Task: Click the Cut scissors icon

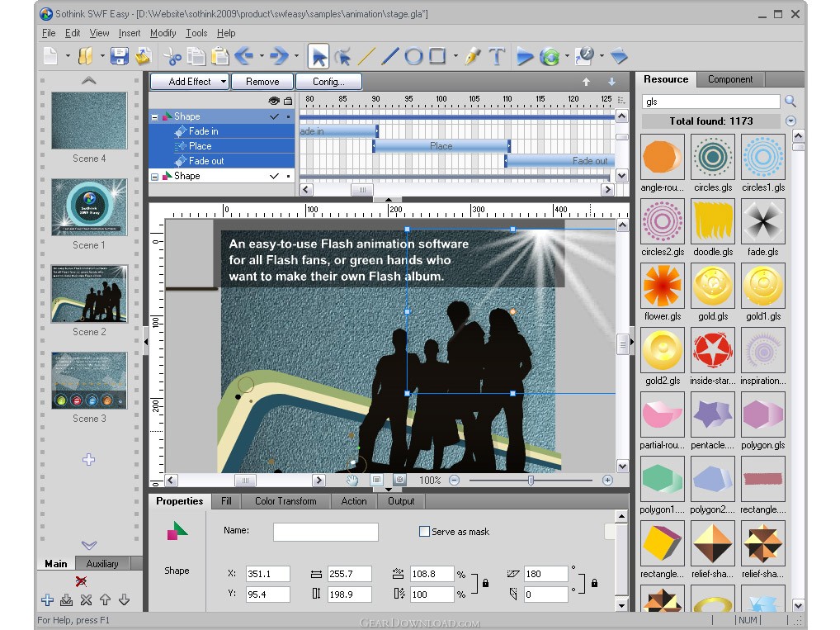Action: tap(172, 56)
